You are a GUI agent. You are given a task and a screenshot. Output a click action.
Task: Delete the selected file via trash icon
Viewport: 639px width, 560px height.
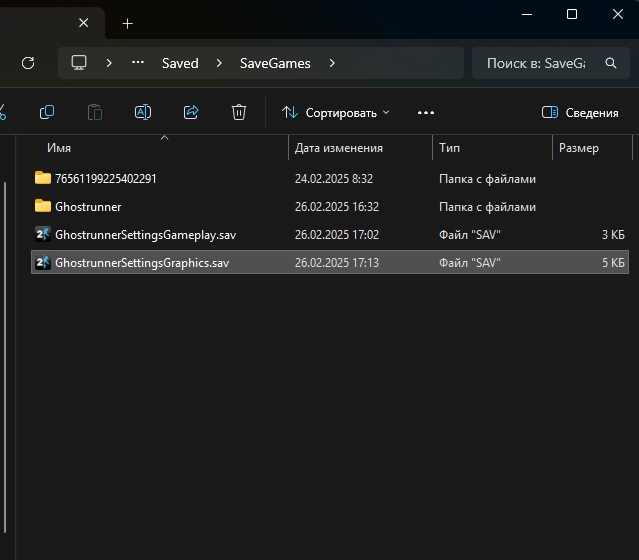pyautogui.click(x=239, y=112)
